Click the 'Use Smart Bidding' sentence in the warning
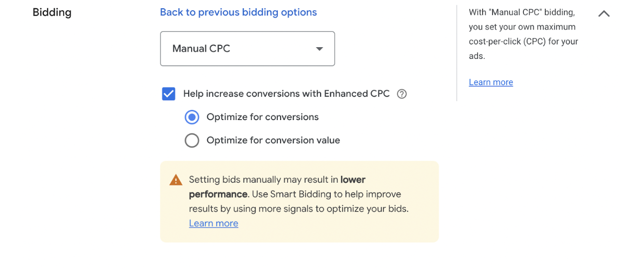 [298, 202]
